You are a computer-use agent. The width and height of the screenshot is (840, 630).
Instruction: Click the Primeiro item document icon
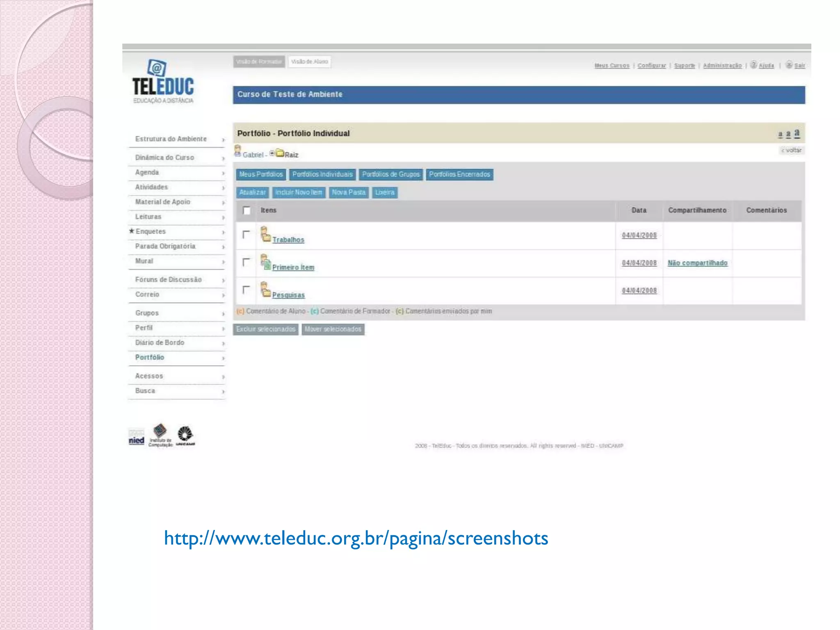265,262
